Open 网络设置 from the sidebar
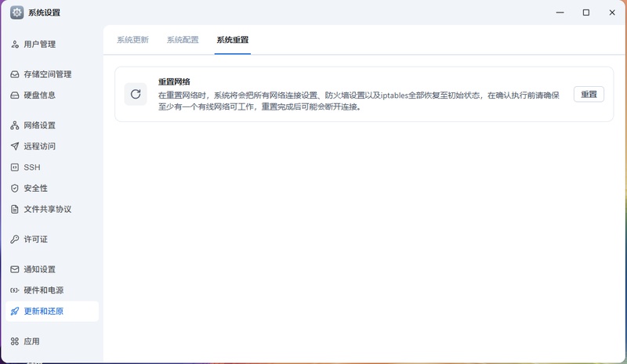Viewport: 627px width, 364px height. tap(52, 125)
